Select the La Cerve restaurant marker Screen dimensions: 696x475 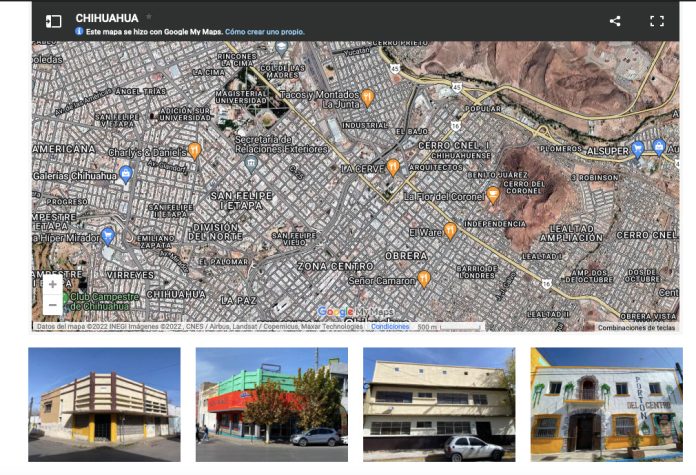tap(393, 166)
